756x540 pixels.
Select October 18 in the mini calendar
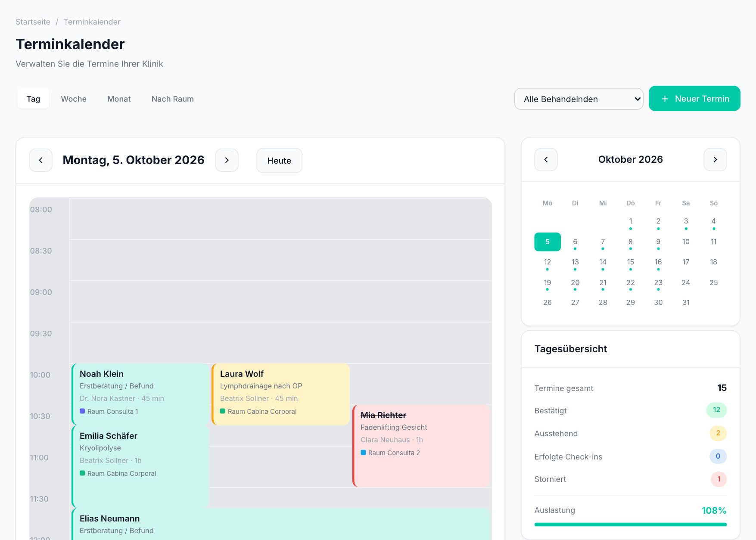click(x=713, y=262)
